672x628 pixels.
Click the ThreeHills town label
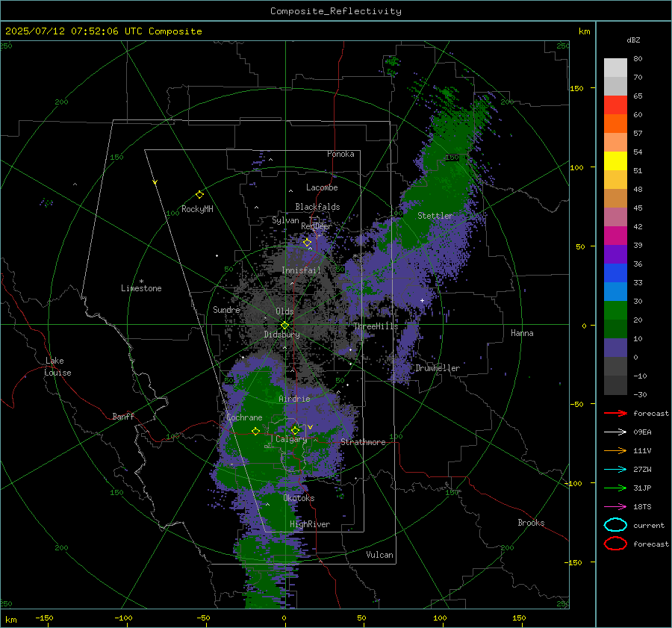click(x=376, y=326)
